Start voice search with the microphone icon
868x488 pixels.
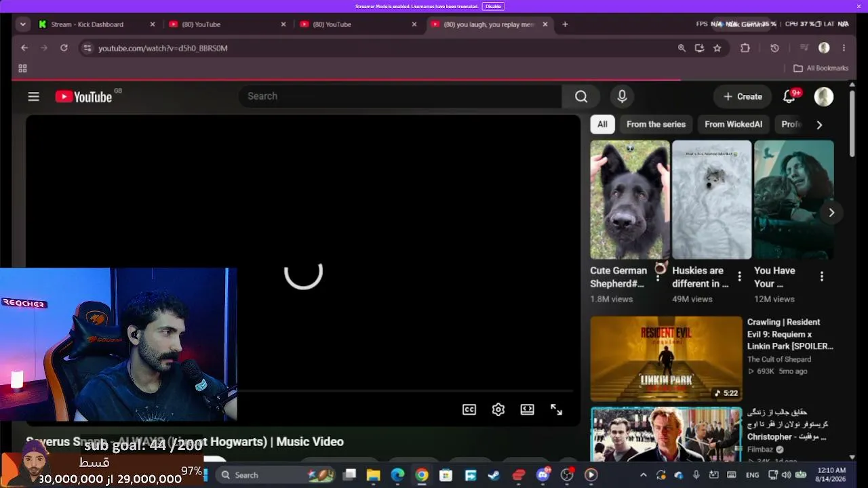[x=622, y=96]
